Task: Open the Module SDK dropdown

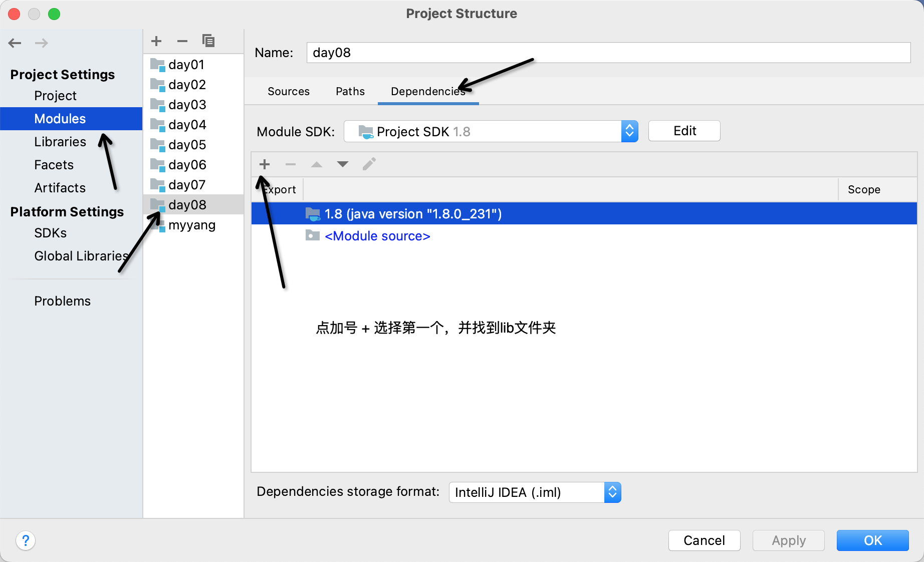Action: click(491, 131)
